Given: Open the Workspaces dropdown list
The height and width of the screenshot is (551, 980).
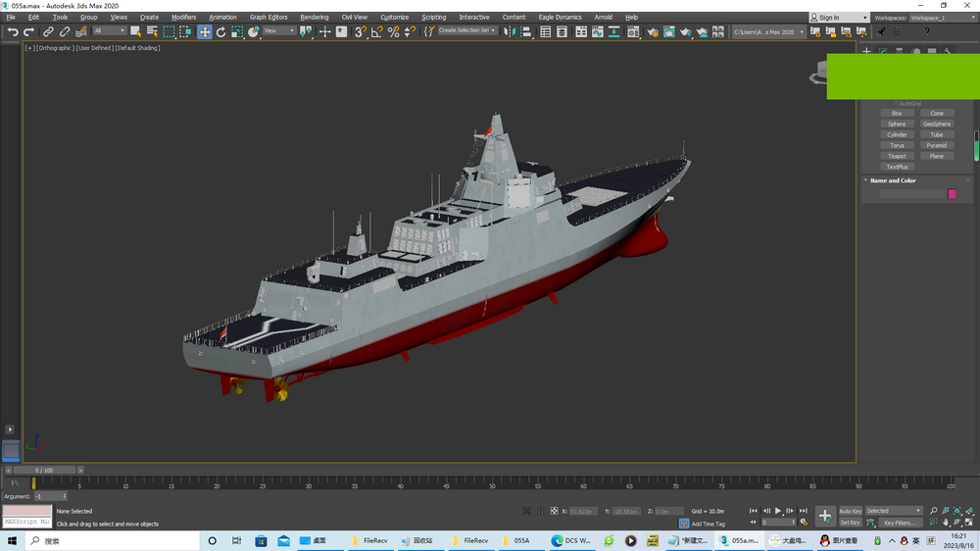Looking at the screenshot, I should (941, 18).
